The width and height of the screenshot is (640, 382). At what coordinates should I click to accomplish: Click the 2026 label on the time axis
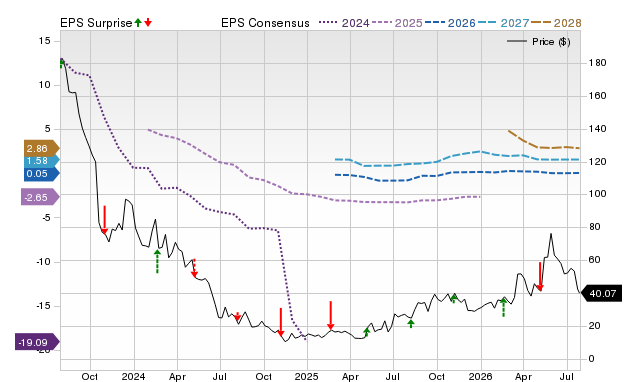(480, 376)
